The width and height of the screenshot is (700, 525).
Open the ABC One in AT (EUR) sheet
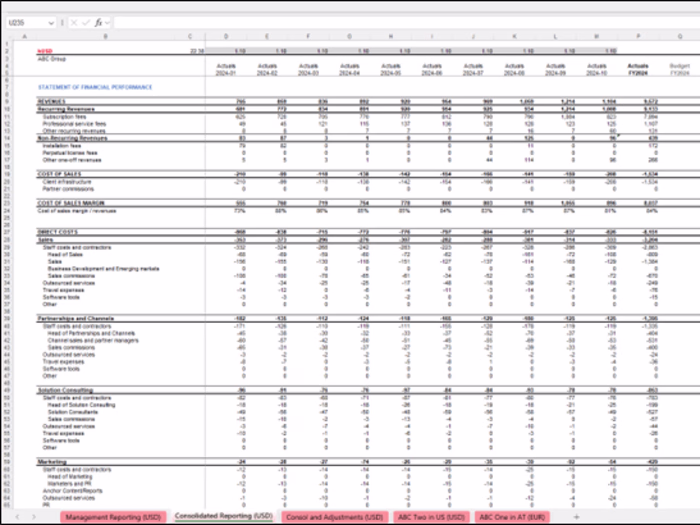(512, 517)
